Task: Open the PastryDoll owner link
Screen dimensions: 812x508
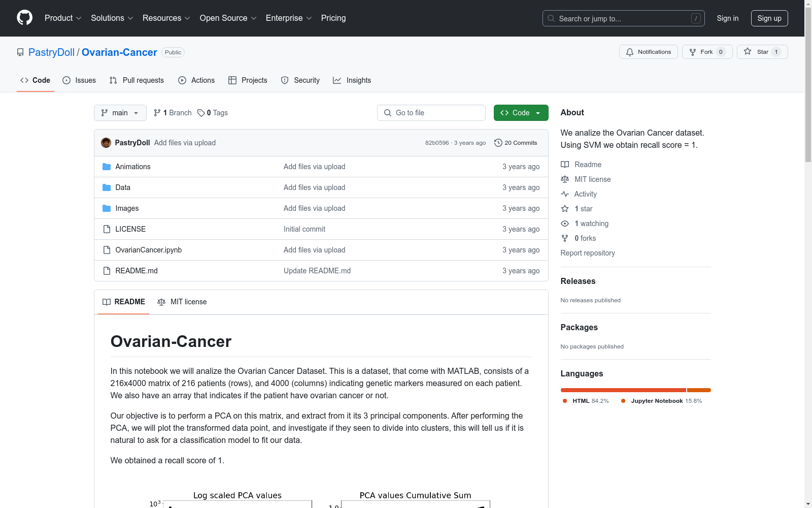Action: point(51,52)
